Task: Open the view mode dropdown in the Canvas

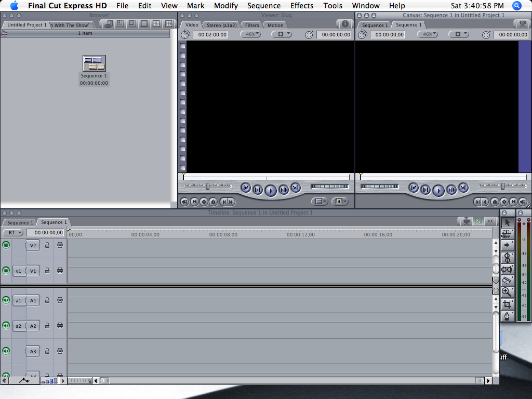Action: 459,34
